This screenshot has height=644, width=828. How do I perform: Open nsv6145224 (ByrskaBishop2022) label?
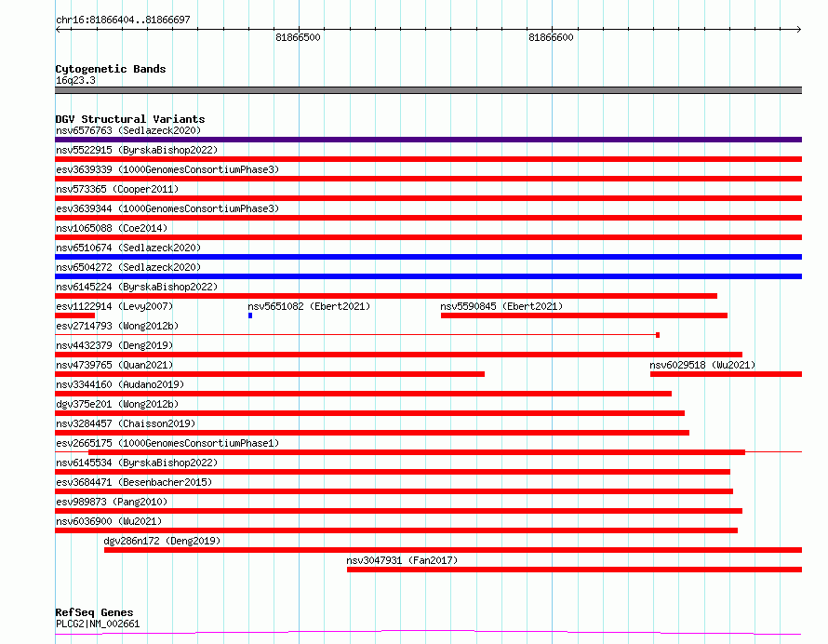coord(137,287)
